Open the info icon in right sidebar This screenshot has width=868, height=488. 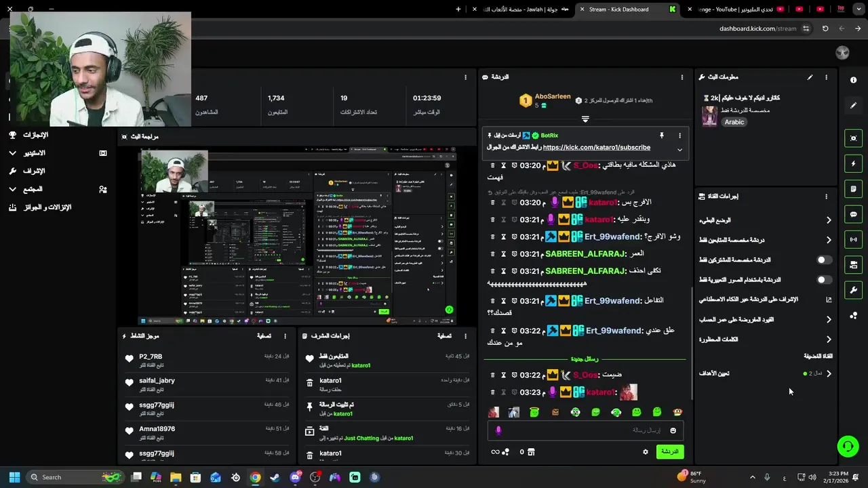coord(853,80)
